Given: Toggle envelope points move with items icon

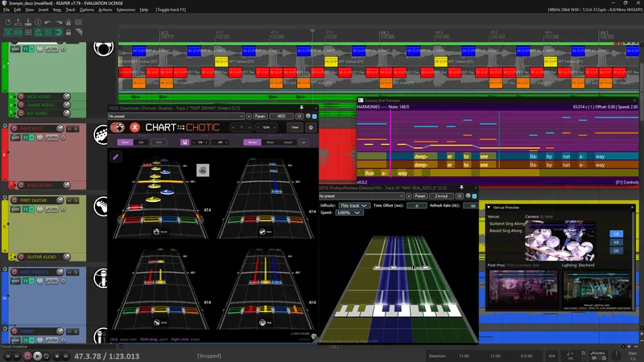Looking at the screenshot, I should tap(38, 32).
